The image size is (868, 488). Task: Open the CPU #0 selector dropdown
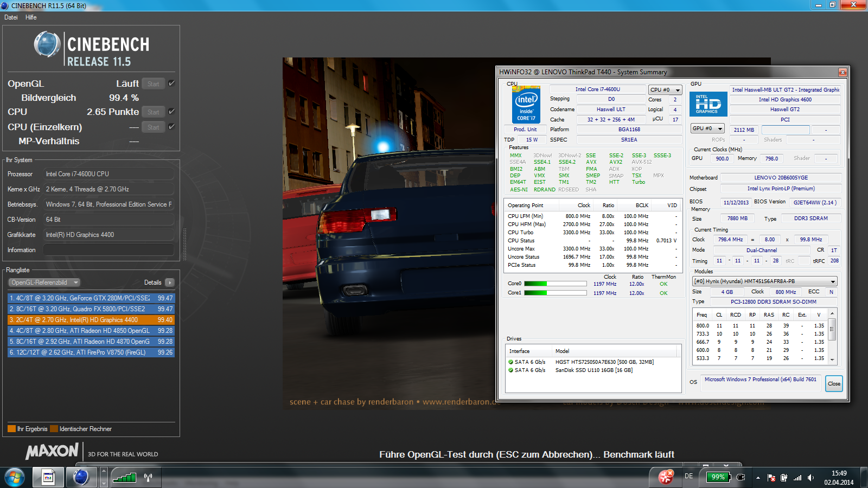665,90
